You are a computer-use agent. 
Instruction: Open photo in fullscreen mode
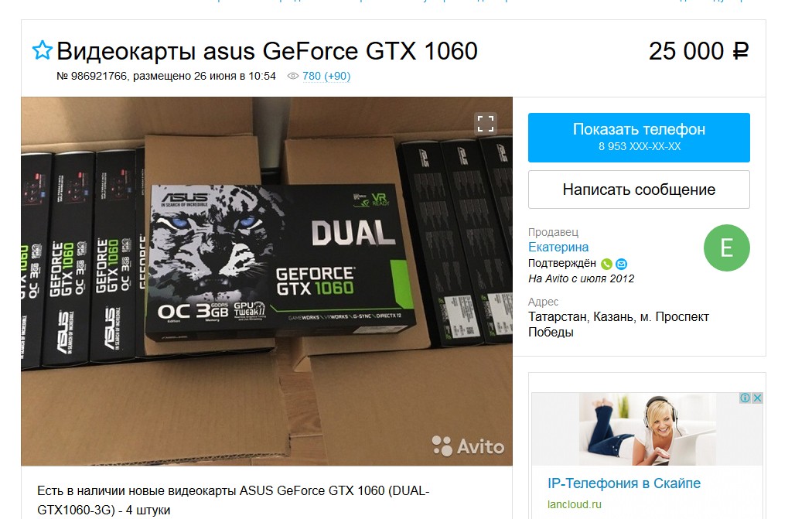[x=485, y=124]
